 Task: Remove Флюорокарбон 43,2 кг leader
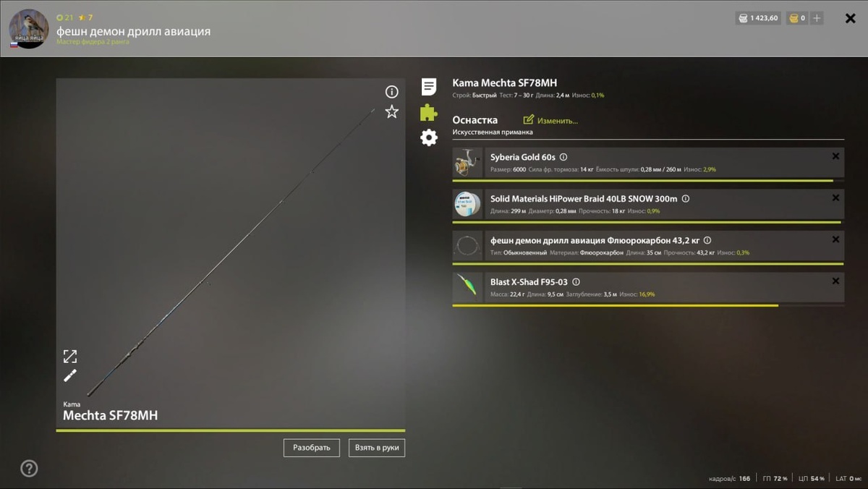(835, 239)
